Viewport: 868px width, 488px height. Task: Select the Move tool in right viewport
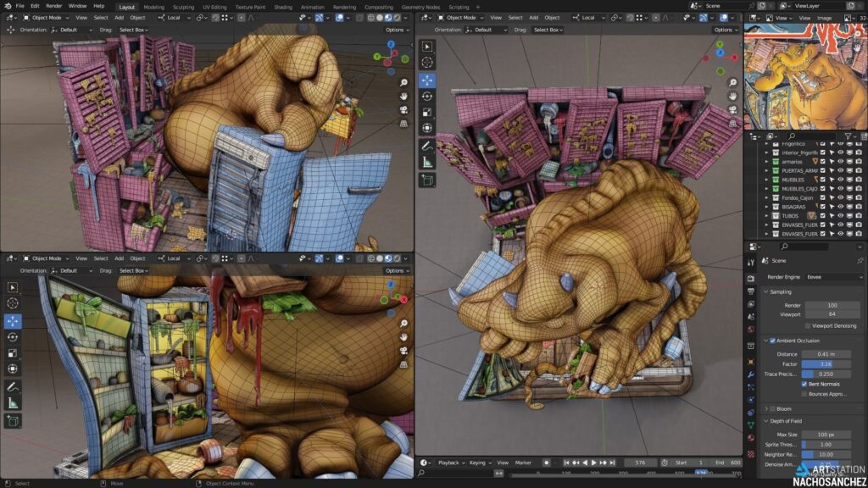tap(427, 80)
